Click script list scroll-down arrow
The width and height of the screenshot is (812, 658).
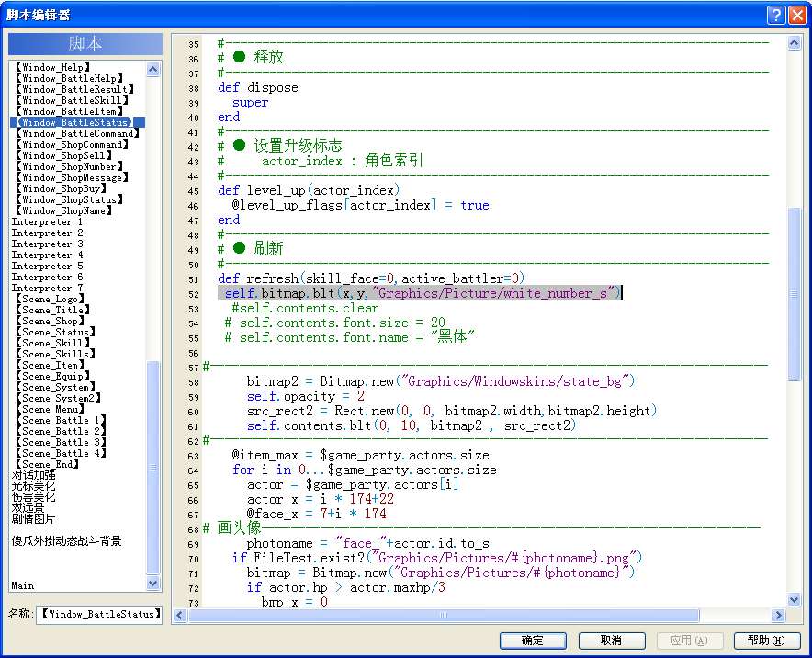(x=152, y=584)
